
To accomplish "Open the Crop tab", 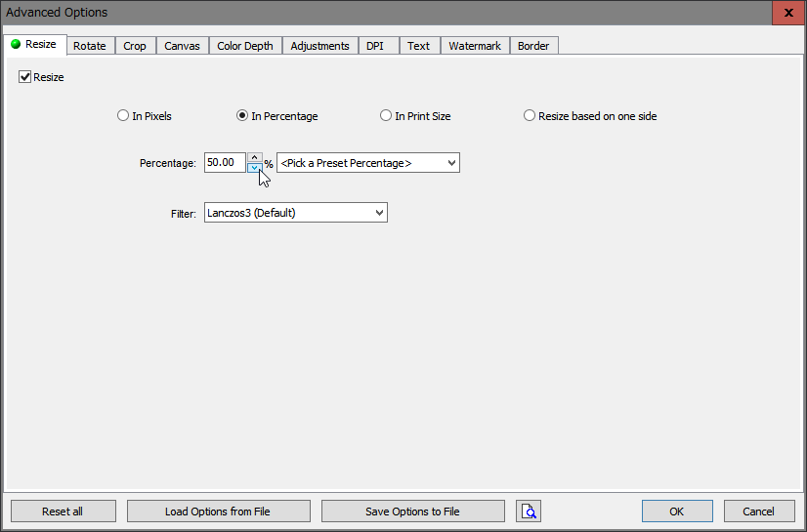I will (135, 46).
